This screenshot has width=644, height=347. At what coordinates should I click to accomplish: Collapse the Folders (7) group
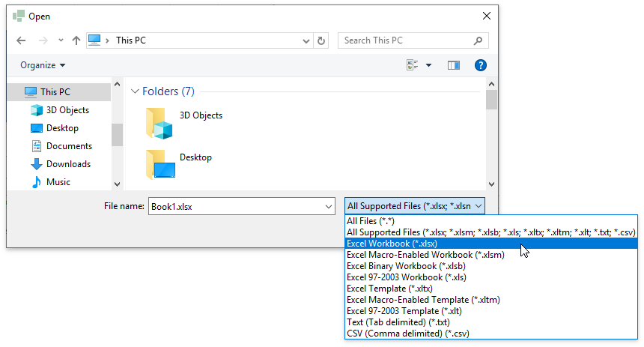click(135, 91)
